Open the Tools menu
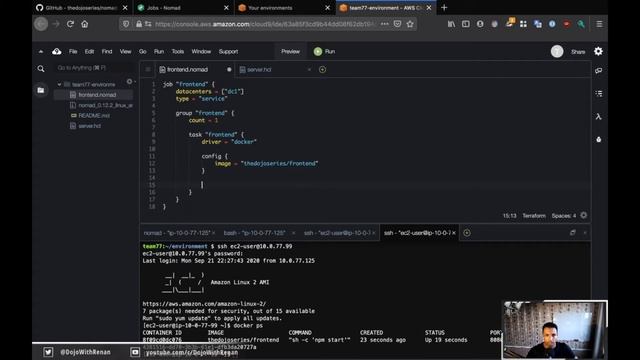 [178, 51]
